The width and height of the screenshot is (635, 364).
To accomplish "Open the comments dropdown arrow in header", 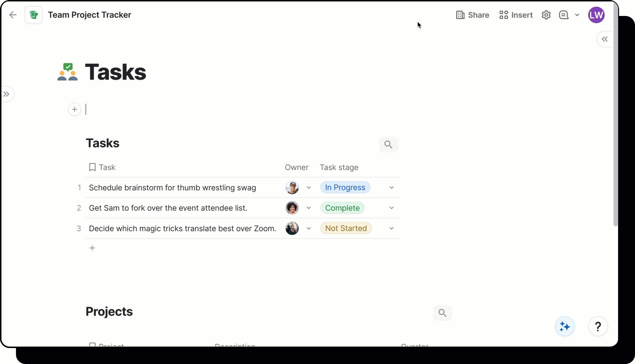I will click(577, 15).
